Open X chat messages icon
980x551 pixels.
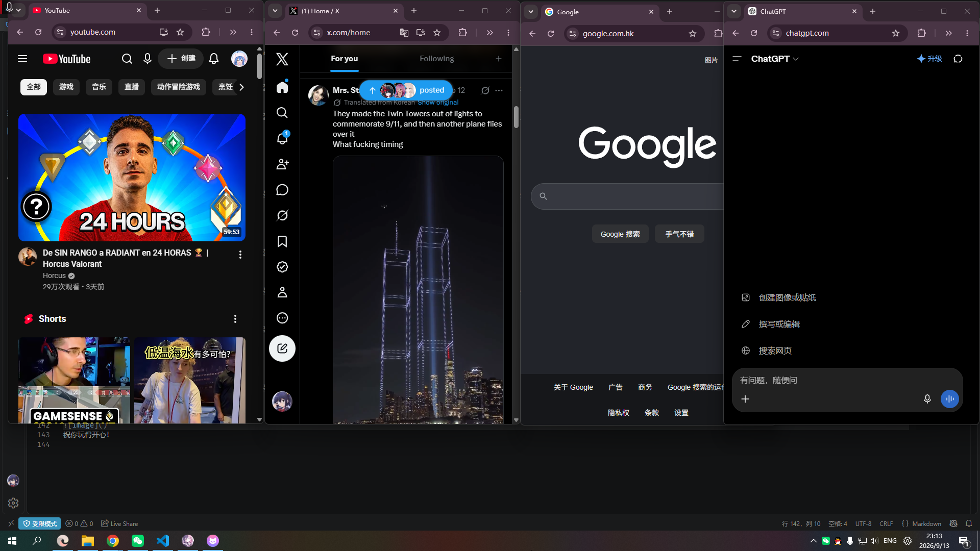point(282,190)
